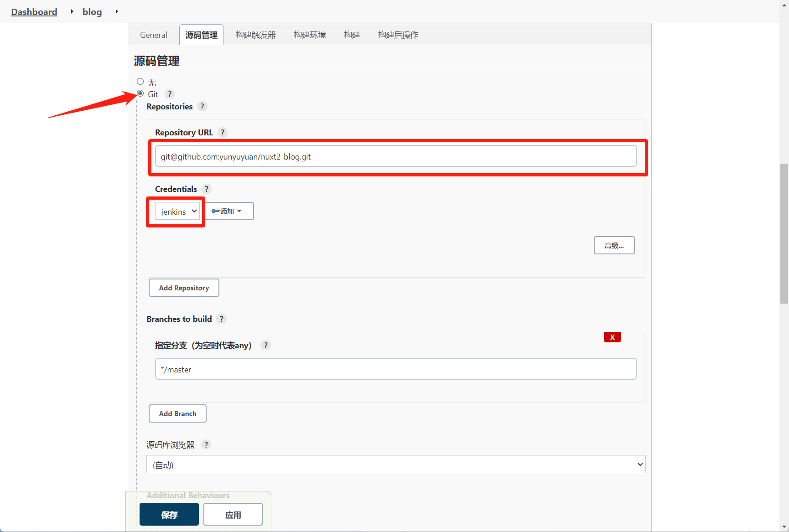Viewport: 789px width, 532px height.
Task: Click the Add Repository button
Action: click(184, 288)
